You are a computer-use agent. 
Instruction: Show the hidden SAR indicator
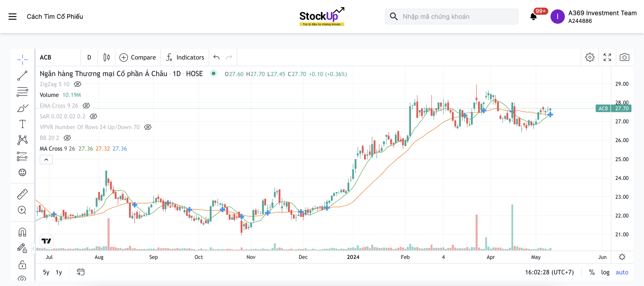tap(93, 116)
